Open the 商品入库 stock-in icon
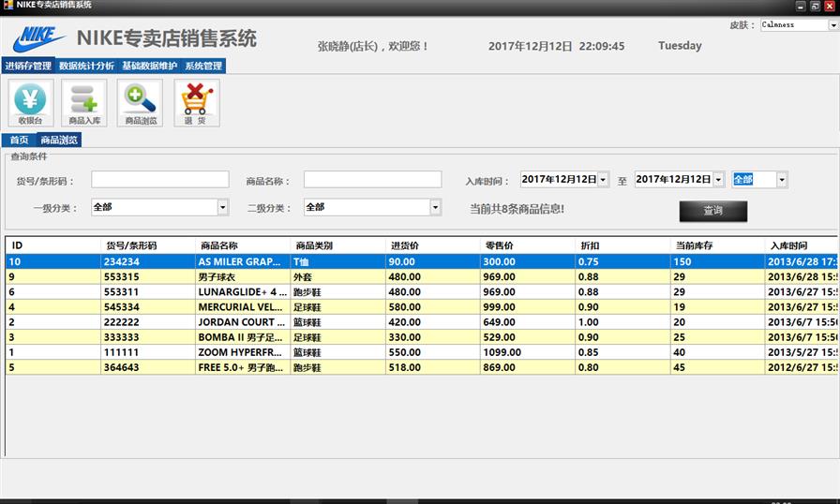Screen dimensions: 840x504 [x=84, y=103]
